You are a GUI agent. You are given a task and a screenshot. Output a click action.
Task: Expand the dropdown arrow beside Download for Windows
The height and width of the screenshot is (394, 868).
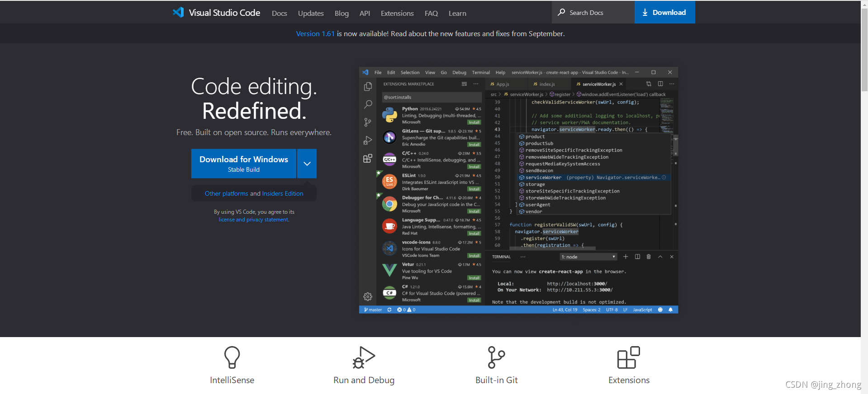307,164
